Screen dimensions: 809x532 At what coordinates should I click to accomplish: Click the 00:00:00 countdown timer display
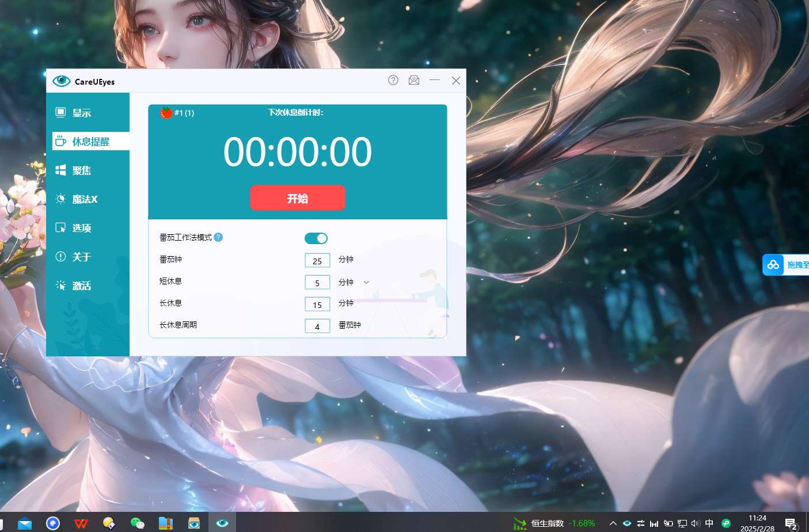298,152
